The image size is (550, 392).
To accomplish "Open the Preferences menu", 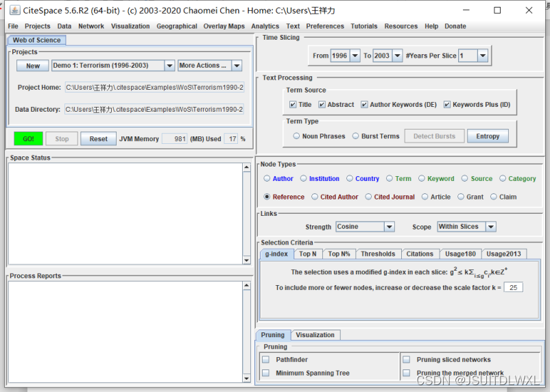I will [x=325, y=26].
